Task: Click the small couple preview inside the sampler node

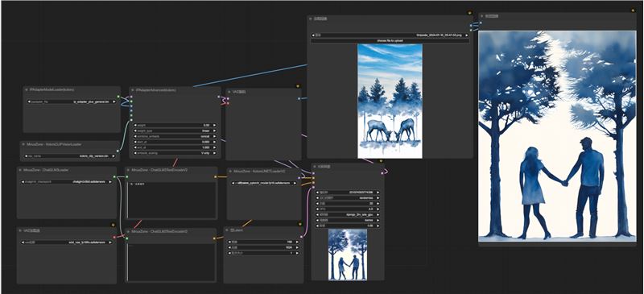Action: pos(348,255)
